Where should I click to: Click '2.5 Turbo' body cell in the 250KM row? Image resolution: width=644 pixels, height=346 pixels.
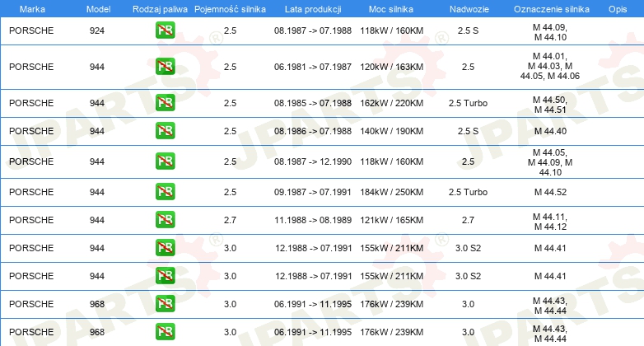(x=468, y=192)
